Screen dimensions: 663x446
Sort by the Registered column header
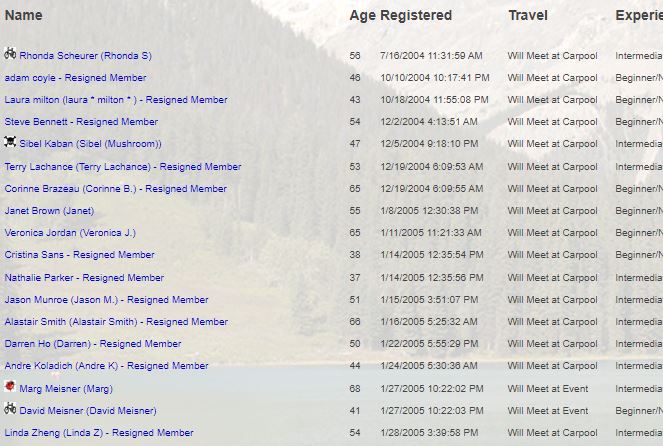pyautogui.click(x=416, y=15)
